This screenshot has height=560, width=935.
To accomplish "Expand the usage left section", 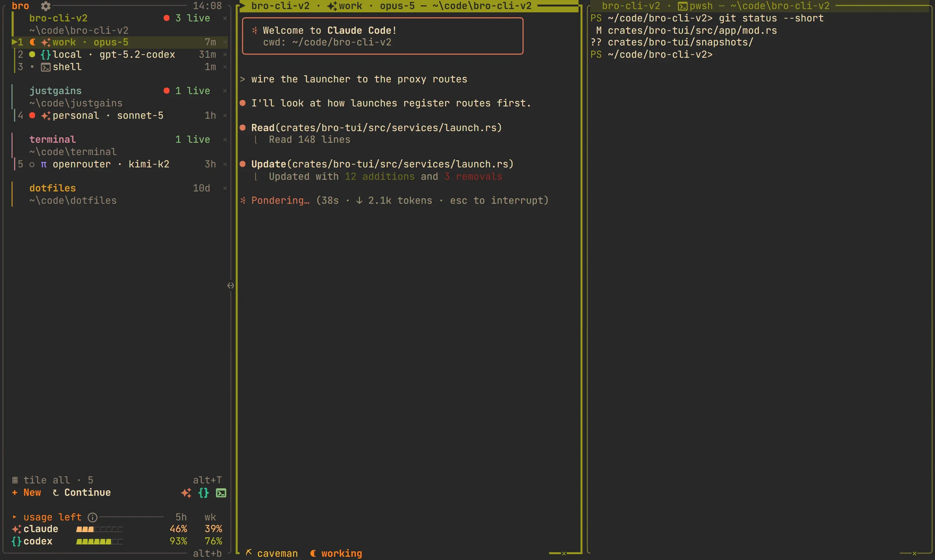I will click(15, 517).
